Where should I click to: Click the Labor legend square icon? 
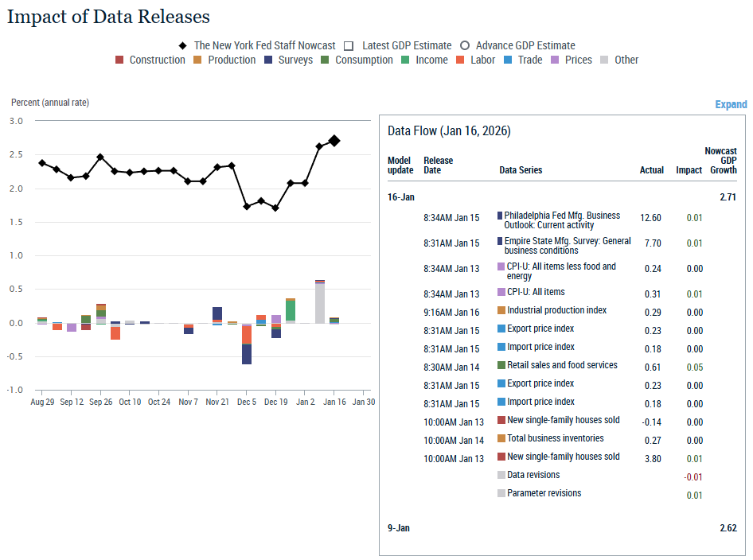pyautogui.click(x=461, y=60)
